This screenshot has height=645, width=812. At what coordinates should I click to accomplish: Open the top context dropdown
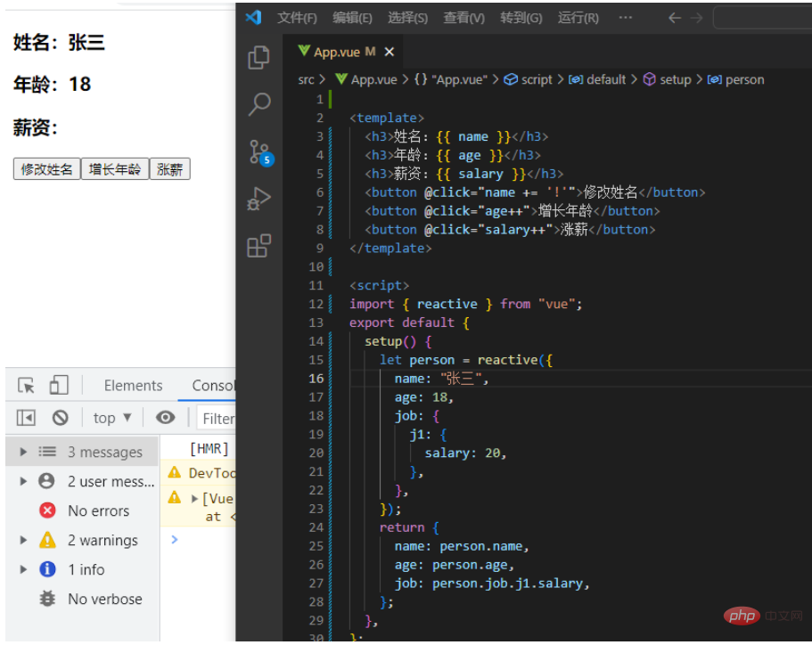(112, 418)
